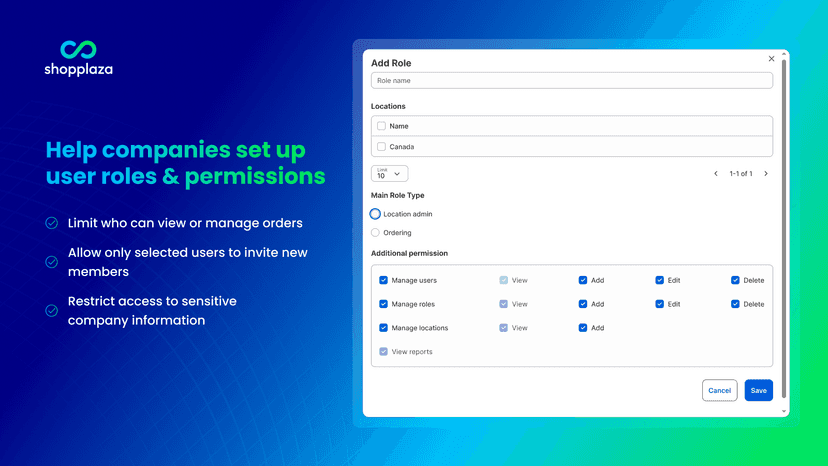Screen dimensions: 828x466
Task: Open the Limit 10 dropdown
Action: coord(389,173)
